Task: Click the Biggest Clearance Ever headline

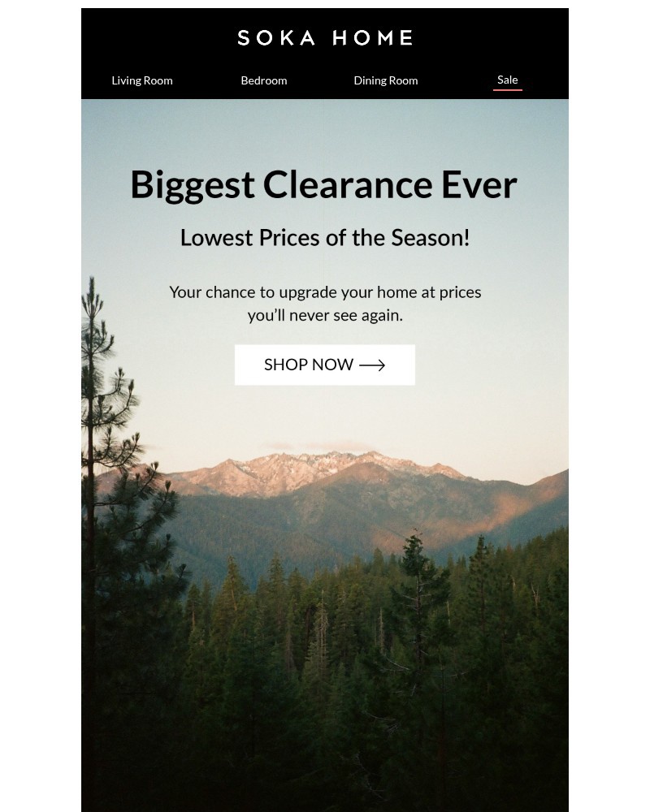Action: coord(324,185)
